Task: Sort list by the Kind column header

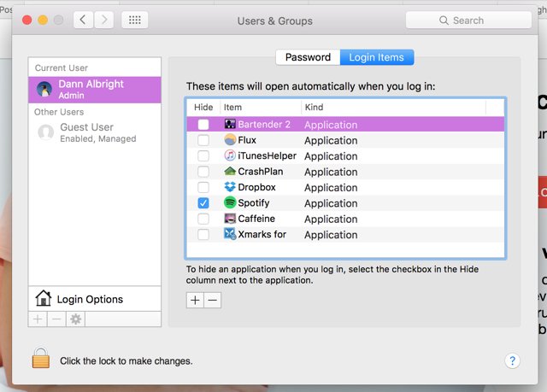Action: 393,107
